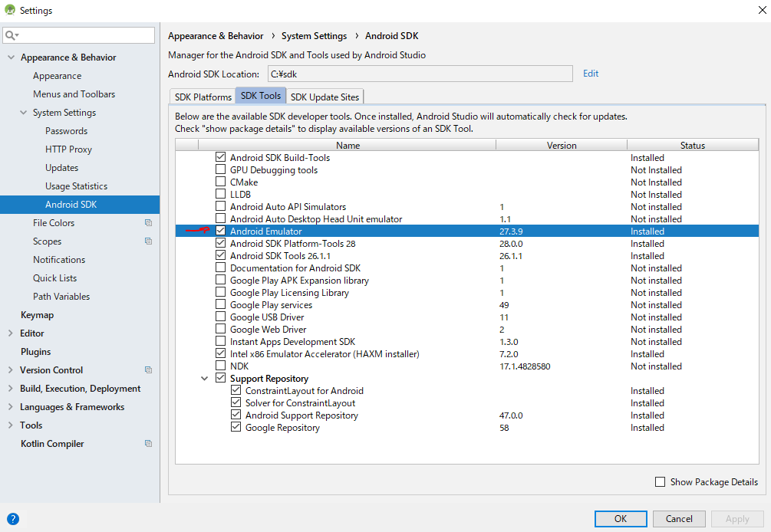Check the NDK checkbox
Image resolution: width=771 pixels, height=532 pixels.
pos(220,366)
